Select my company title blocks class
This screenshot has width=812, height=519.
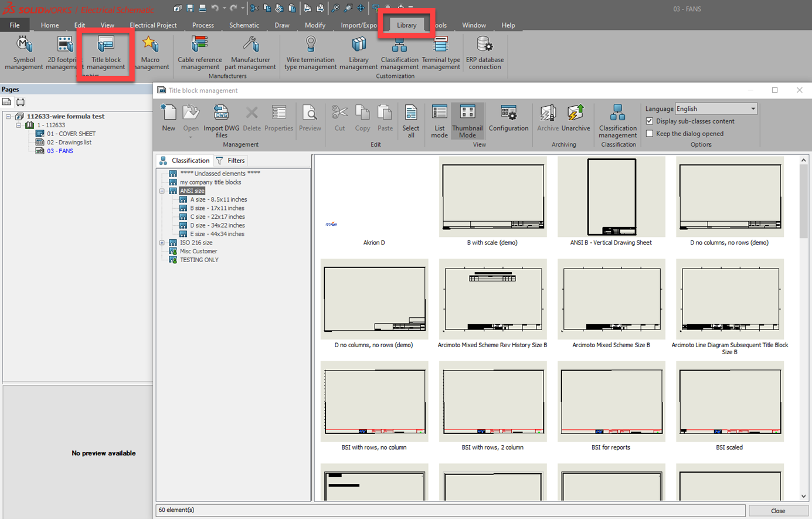[210, 182]
